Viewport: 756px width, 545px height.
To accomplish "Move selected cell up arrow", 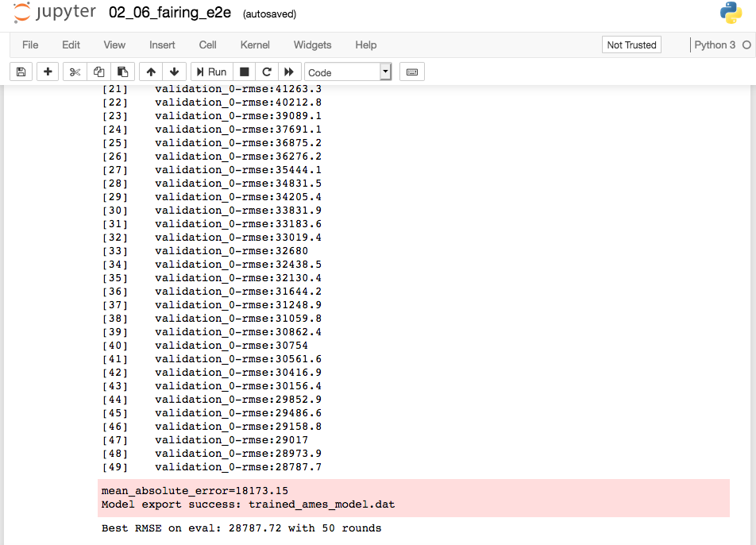I will [151, 72].
